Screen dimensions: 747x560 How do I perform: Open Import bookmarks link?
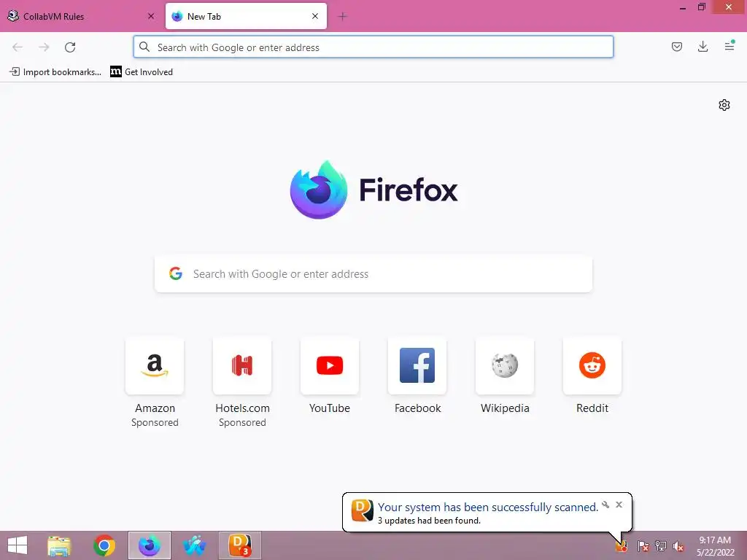click(x=55, y=72)
